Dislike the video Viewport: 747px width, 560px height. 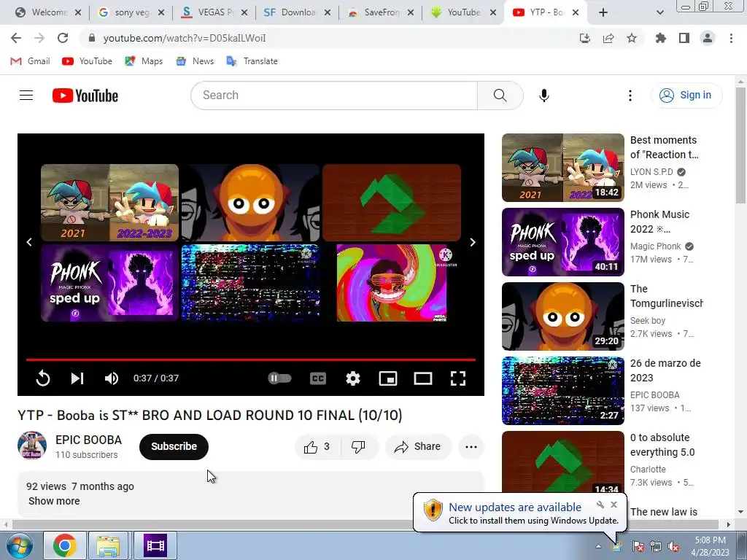(x=359, y=447)
